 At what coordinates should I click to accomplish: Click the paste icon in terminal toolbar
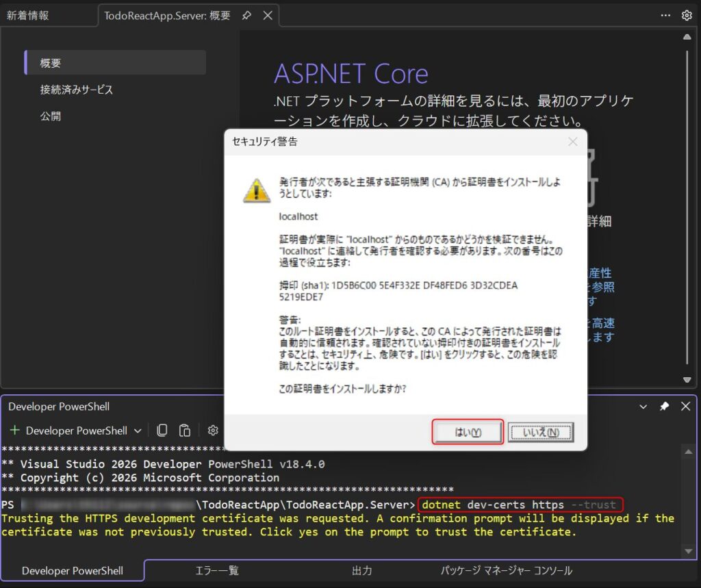[x=184, y=431]
